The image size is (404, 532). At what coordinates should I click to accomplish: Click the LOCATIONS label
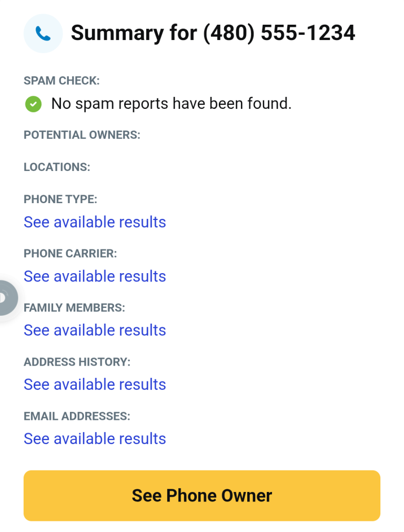57,167
